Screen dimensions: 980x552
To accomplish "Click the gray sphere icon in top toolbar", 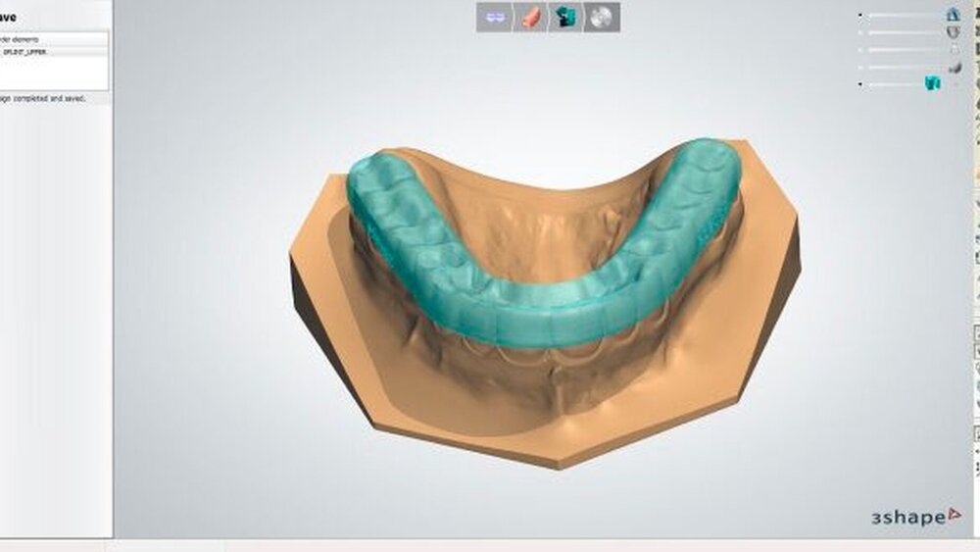I will (601, 18).
